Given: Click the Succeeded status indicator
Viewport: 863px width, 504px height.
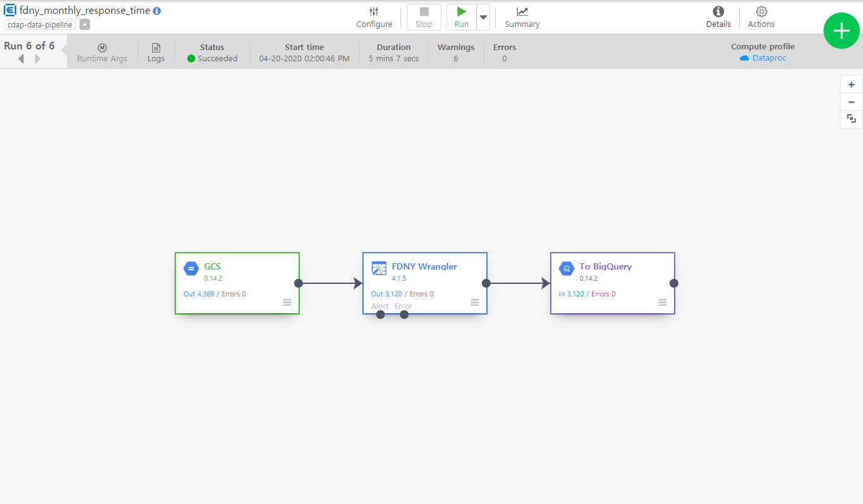Looking at the screenshot, I should click(x=212, y=59).
